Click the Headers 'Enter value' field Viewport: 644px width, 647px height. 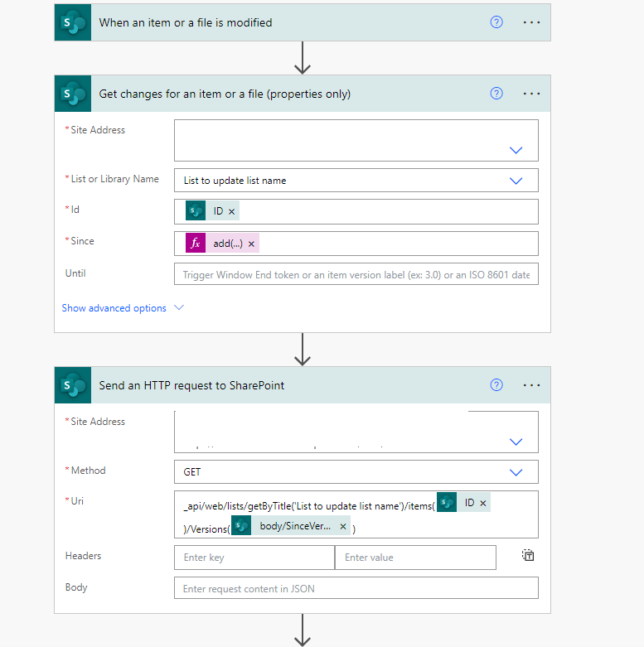[415, 558]
